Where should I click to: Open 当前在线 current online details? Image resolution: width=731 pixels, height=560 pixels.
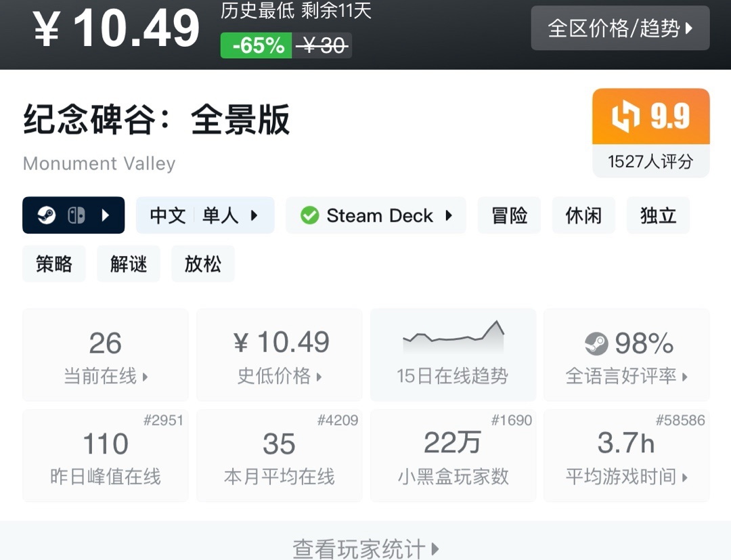tap(106, 355)
